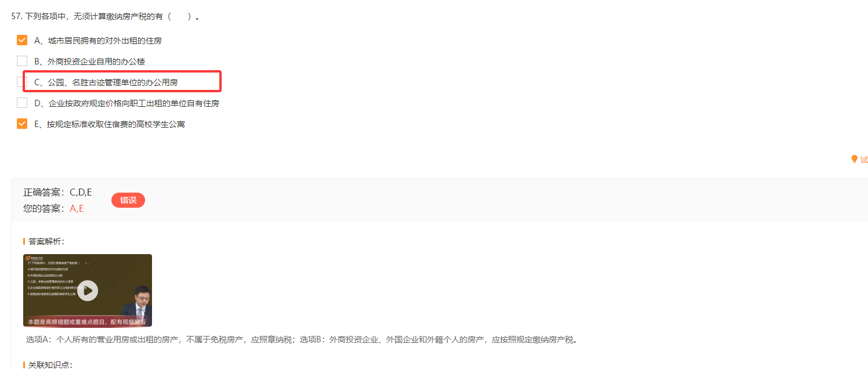868x369 pixels.
Task: Click the orange lightbulb hint icon
Action: point(854,160)
